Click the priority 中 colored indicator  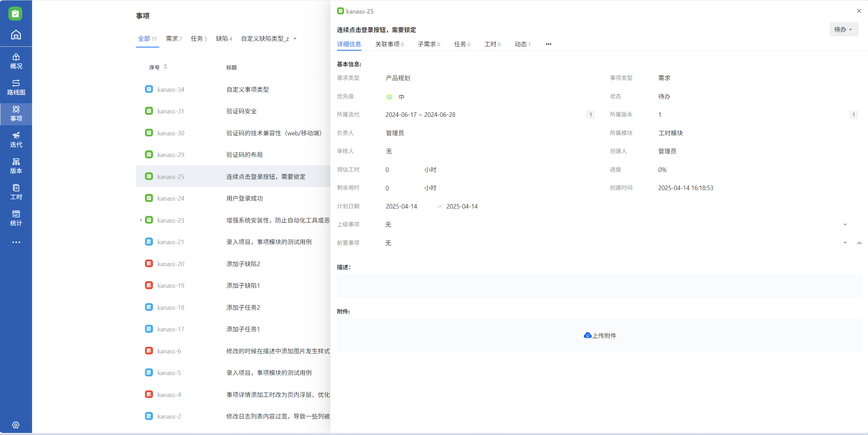(389, 97)
